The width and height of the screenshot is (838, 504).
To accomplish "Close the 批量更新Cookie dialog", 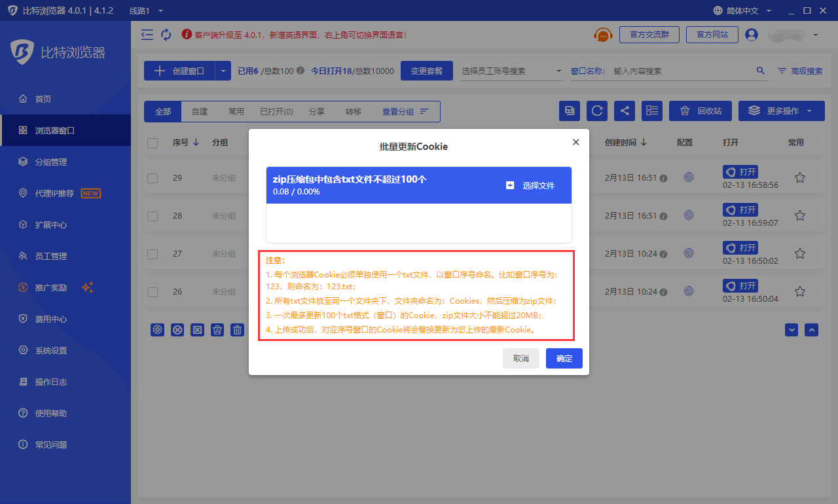I will 575,142.
